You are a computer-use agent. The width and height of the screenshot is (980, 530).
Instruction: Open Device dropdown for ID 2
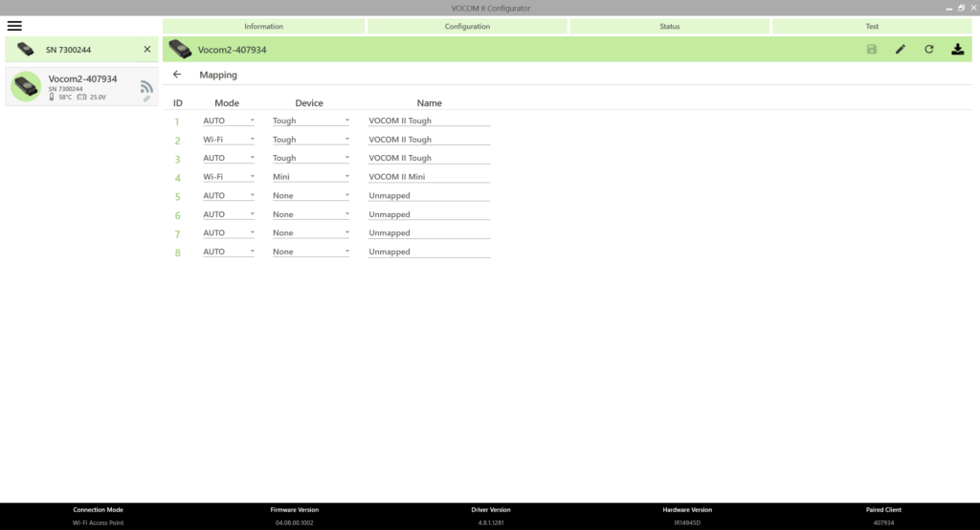(x=311, y=140)
